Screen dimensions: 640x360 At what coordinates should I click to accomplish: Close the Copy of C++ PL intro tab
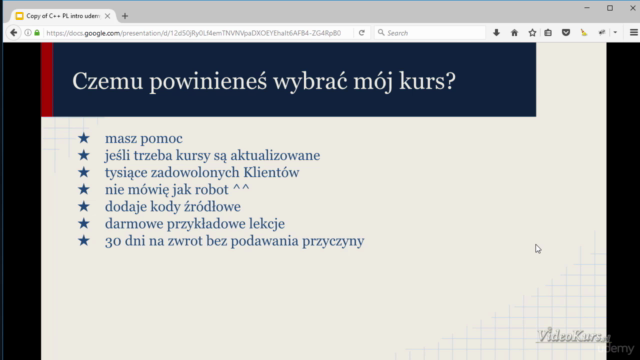pyautogui.click(x=107, y=16)
